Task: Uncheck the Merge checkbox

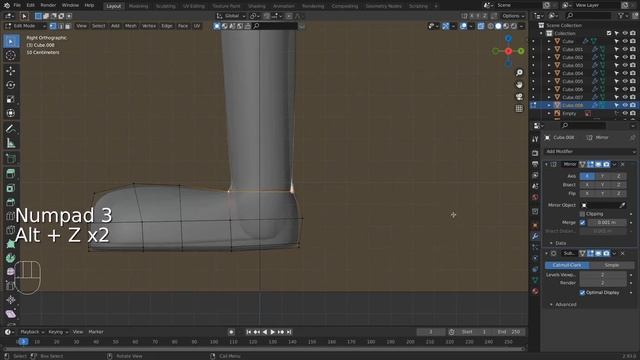Action: click(x=582, y=222)
